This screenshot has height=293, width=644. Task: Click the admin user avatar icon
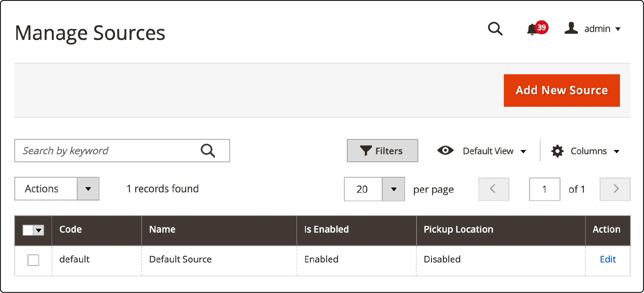571,28
